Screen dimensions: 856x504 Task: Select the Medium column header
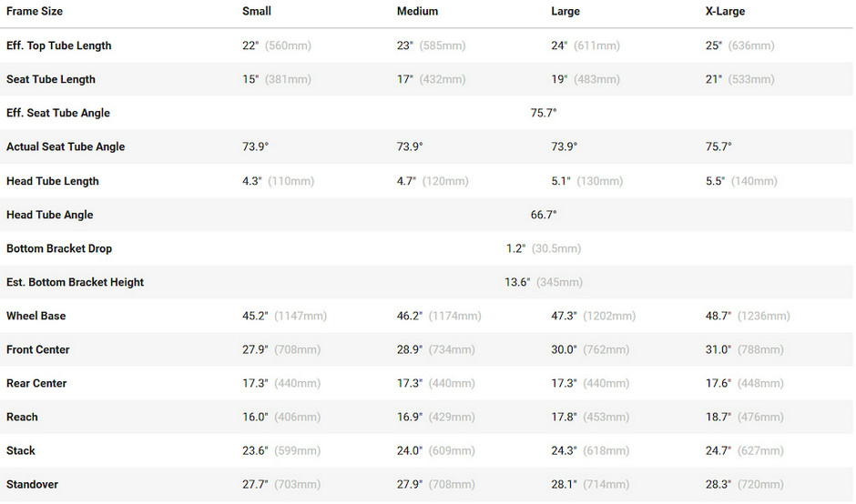(417, 11)
